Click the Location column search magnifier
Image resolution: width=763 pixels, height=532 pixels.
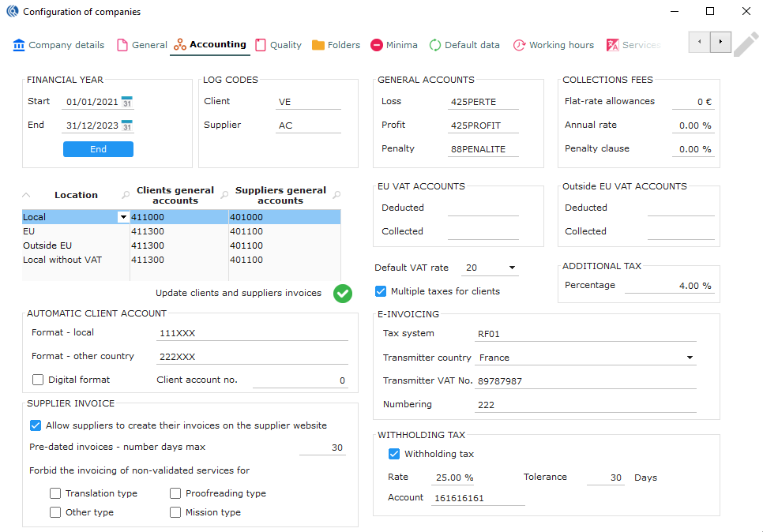[x=126, y=195]
